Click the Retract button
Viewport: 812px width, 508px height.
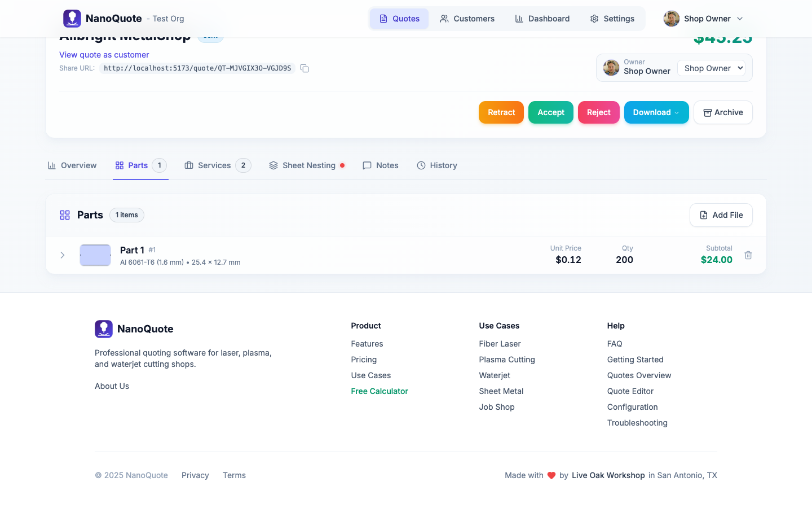(x=501, y=112)
